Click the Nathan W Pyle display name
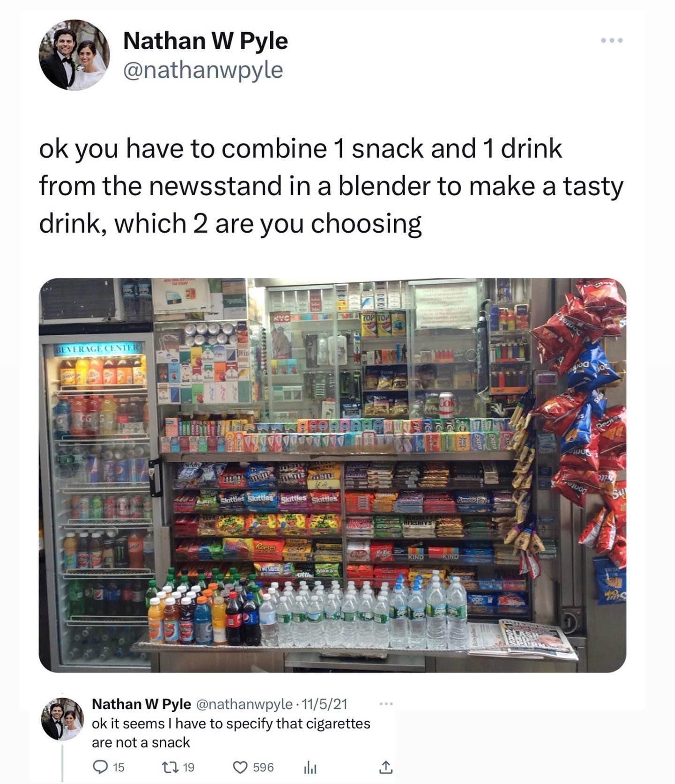The width and height of the screenshot is (675, 784). click(x=205, y=40)
